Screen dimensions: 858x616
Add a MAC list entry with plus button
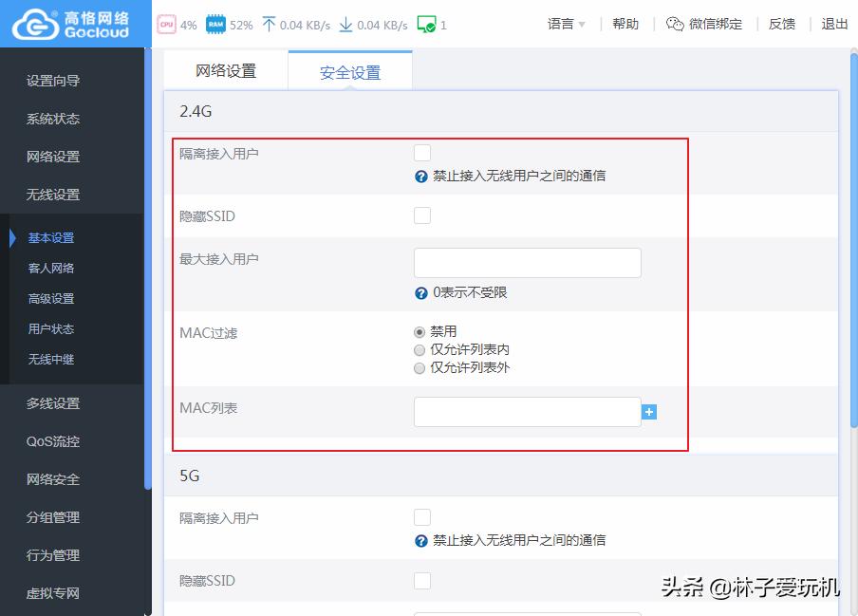point(649,412)
